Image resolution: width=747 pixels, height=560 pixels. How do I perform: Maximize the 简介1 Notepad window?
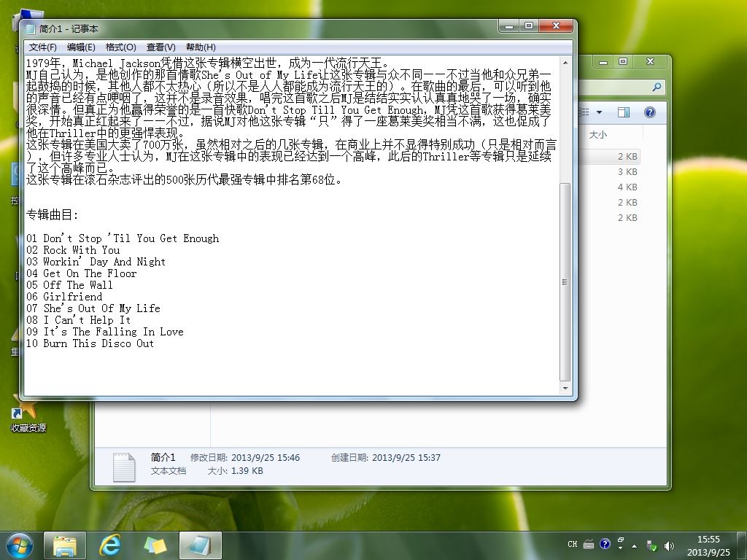coord(529,26)
